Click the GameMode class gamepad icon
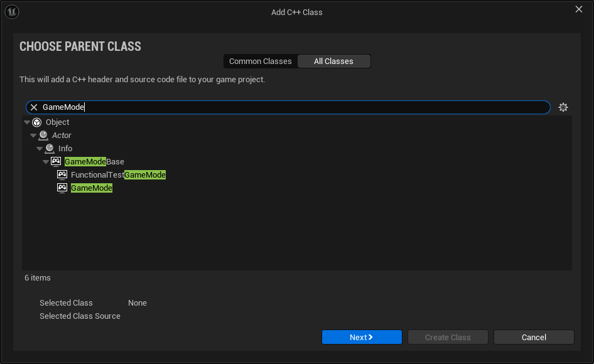Image resolution: width=594 pixels, height=364 pixels. click(62, 188)
